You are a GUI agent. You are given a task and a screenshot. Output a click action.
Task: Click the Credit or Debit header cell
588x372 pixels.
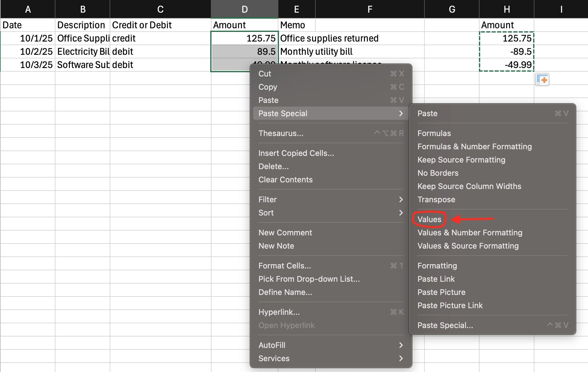(x=160, y=25)
